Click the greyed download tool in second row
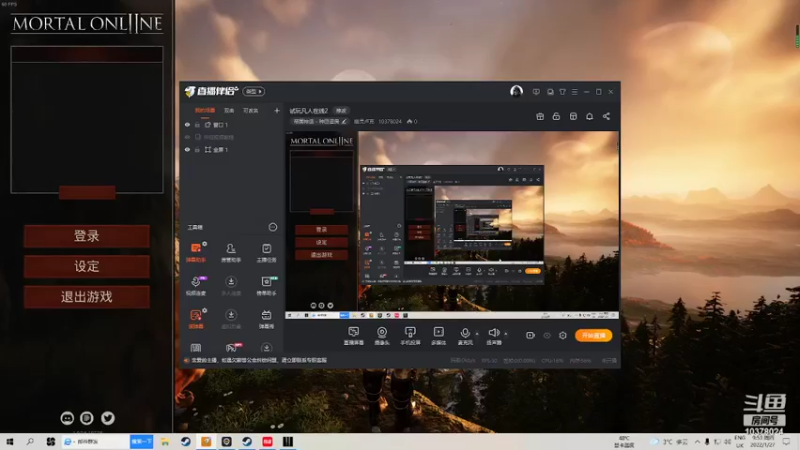The height and width of the screenshot is (450, 800). (231, 286)
